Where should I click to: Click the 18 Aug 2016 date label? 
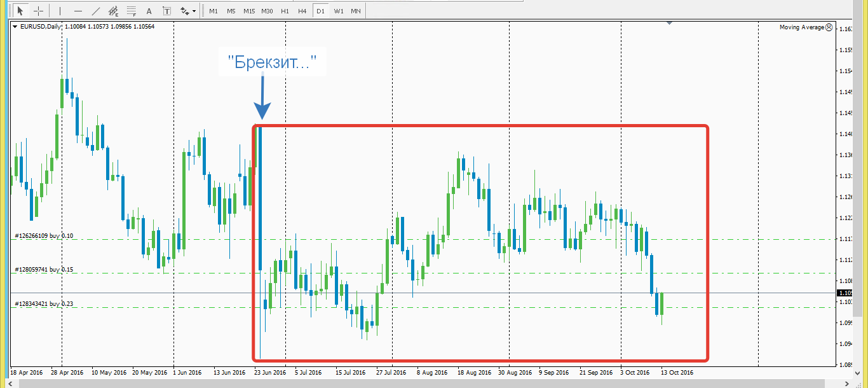coord(473,372)
